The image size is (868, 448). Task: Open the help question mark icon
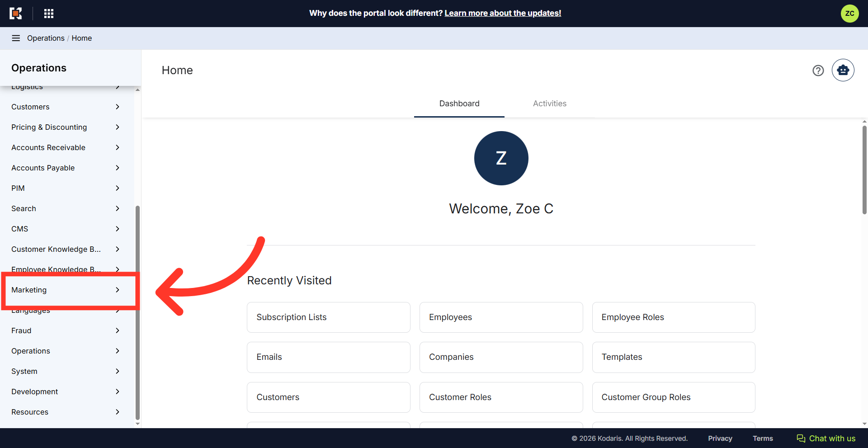[x=818, y=71]
